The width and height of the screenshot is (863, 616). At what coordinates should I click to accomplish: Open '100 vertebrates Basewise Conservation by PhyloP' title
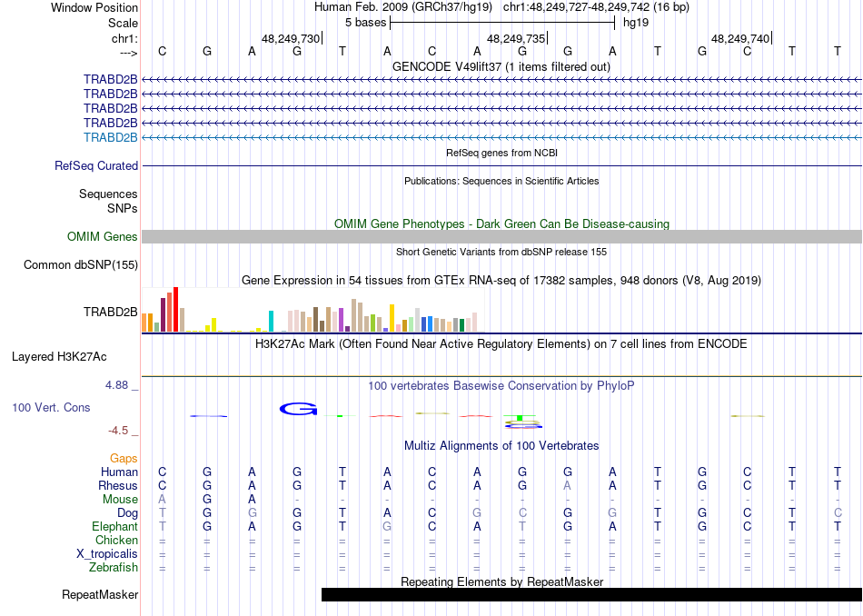(x=501, y=386)
